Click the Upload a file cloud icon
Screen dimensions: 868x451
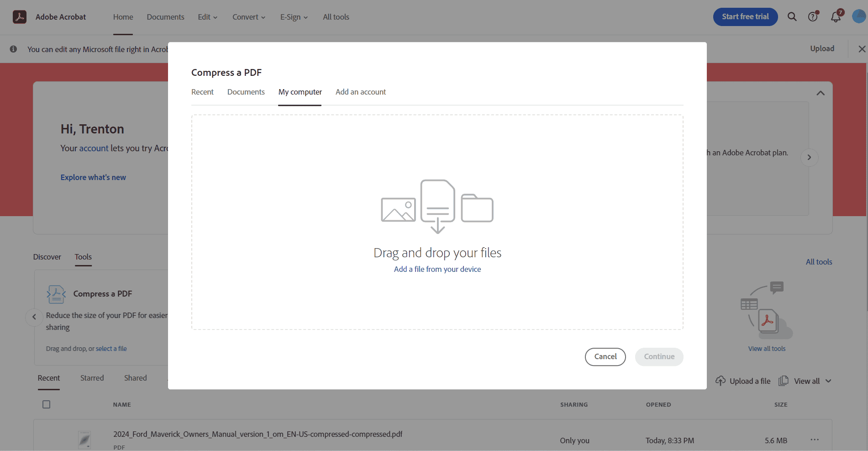[x=721, y=381]
